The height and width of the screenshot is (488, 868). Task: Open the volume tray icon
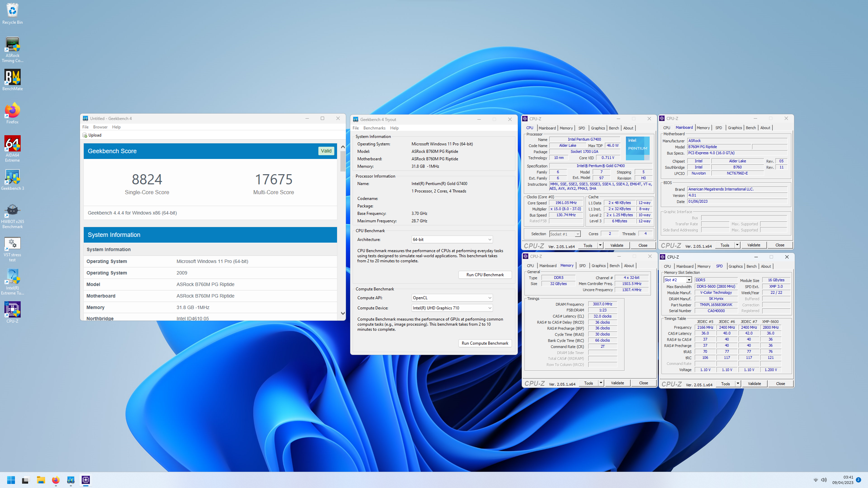(x=824, y=480)
